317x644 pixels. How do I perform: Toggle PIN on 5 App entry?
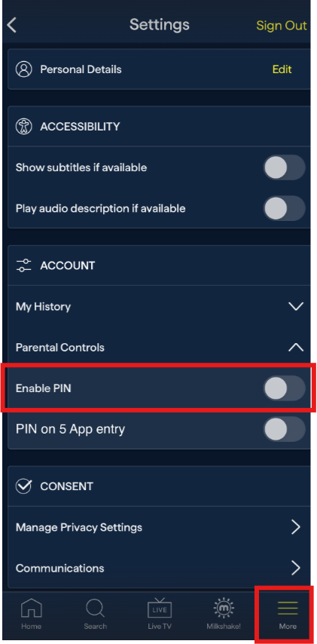coord(284,429)
